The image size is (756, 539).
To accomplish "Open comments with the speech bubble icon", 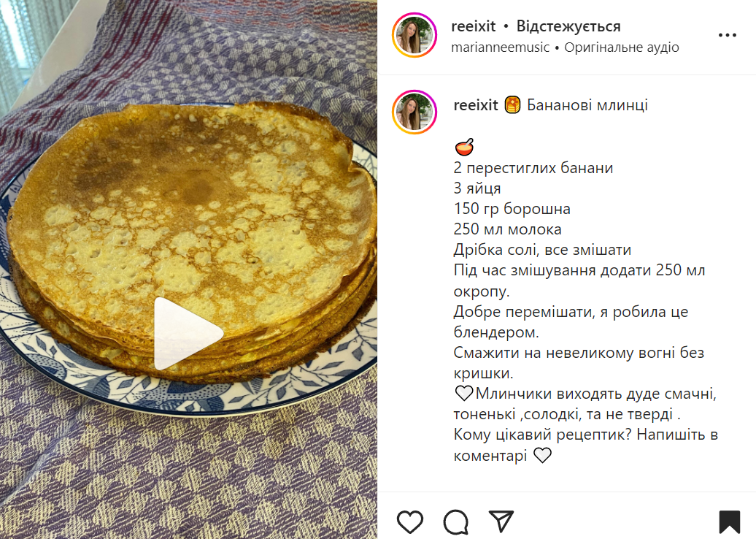I will pos(455,521).
